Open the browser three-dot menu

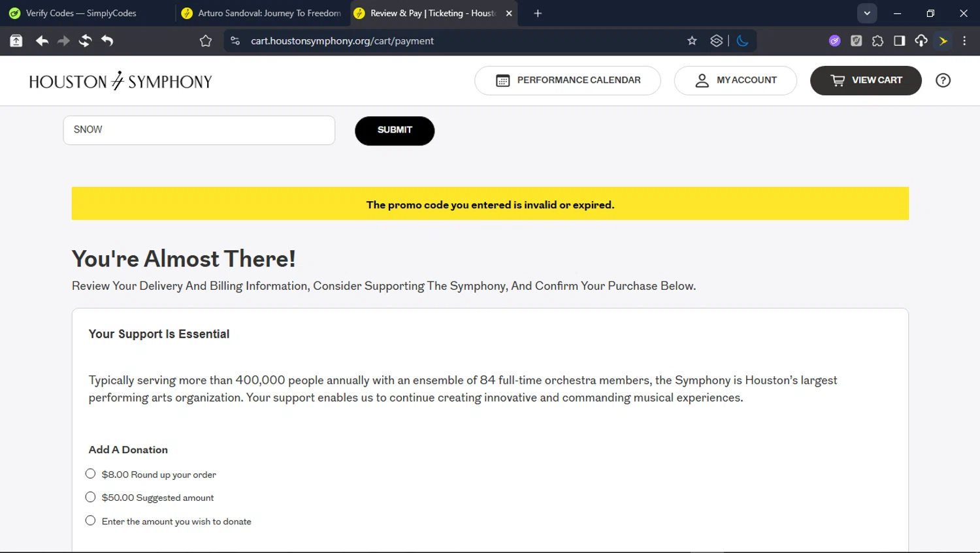(x=964, y=40)
